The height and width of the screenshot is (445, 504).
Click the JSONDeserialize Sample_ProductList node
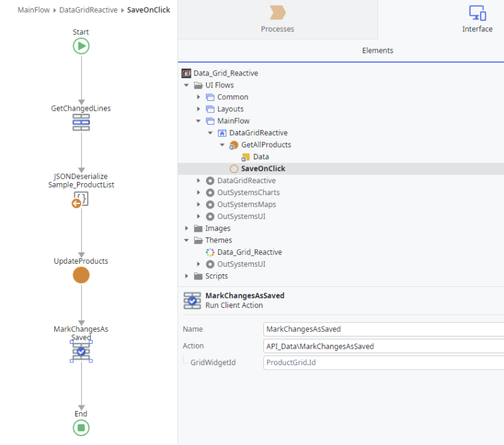pos(81,199)
